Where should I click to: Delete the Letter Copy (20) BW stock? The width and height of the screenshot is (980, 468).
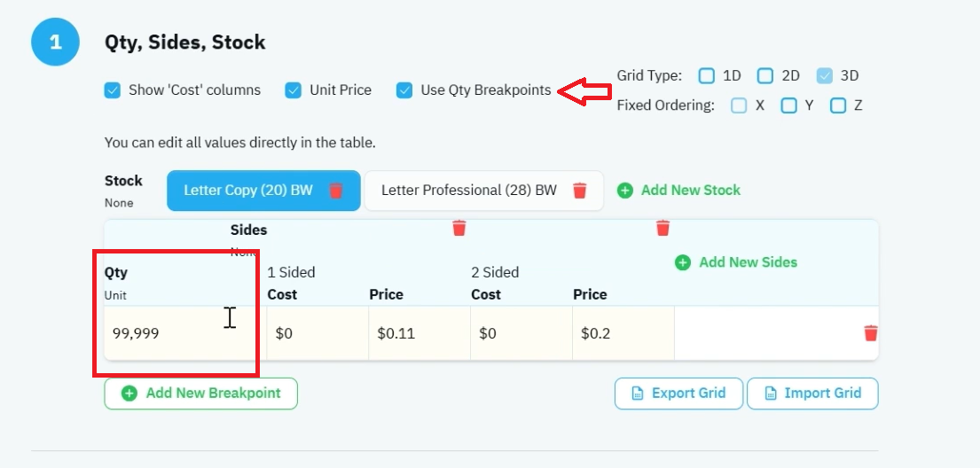coord(335,190)
